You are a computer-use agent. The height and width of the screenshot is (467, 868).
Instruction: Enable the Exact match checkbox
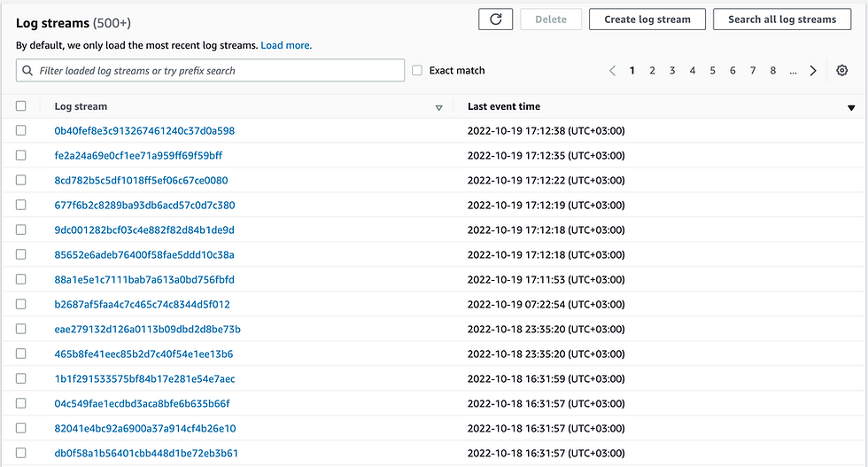point(417,71)
